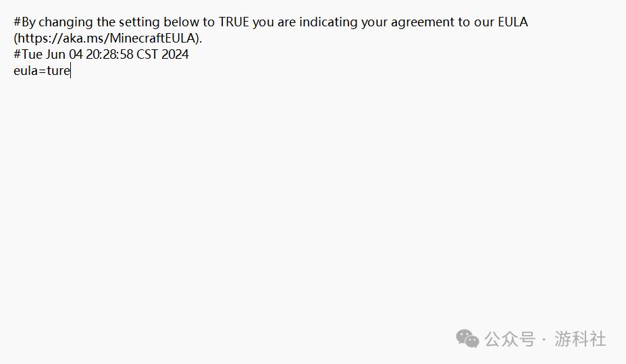Click the month "Jun" in the timestamp

click(55, 54)
